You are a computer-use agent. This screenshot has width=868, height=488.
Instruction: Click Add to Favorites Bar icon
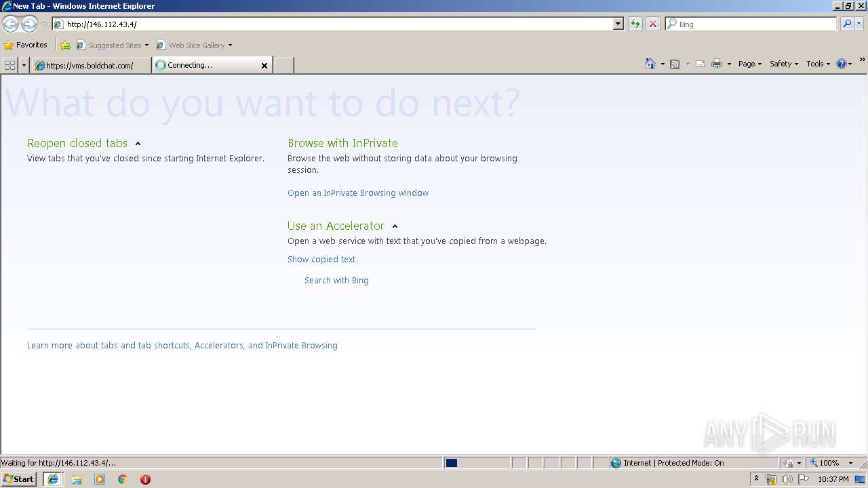tap(65, 45)
